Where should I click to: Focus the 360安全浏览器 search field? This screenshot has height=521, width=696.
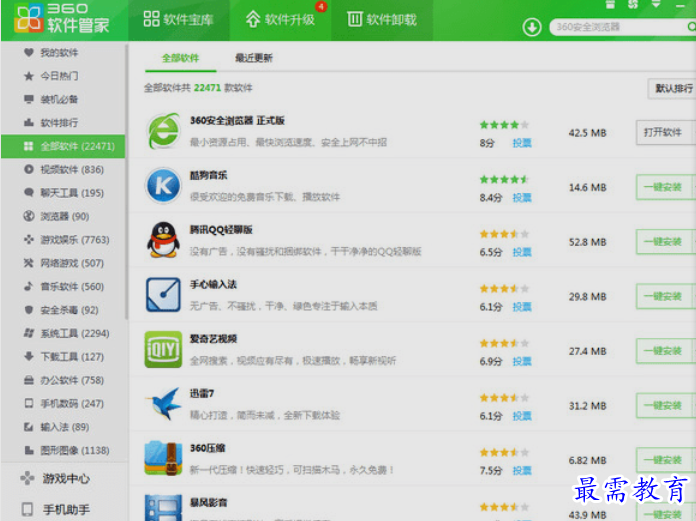(x=619, y=27)
